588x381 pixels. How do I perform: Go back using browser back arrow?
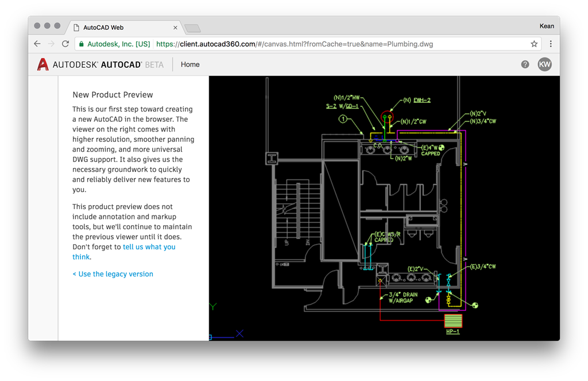tap(37, 44)
